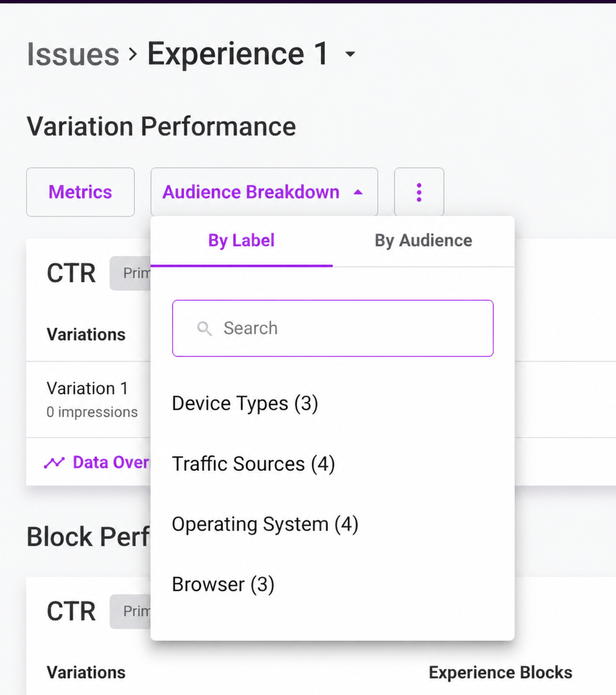Switch to the By Label tab
The image size is (616, 695).
pos(241,241)
